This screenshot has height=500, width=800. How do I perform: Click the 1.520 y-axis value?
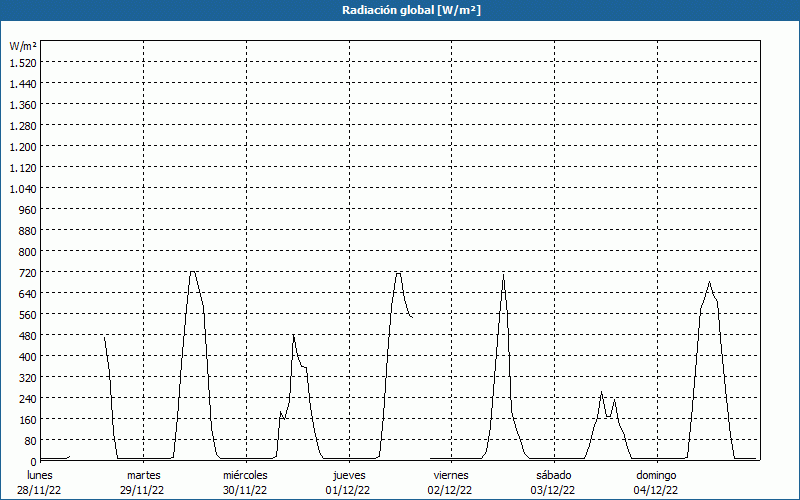tap(23, 63)
